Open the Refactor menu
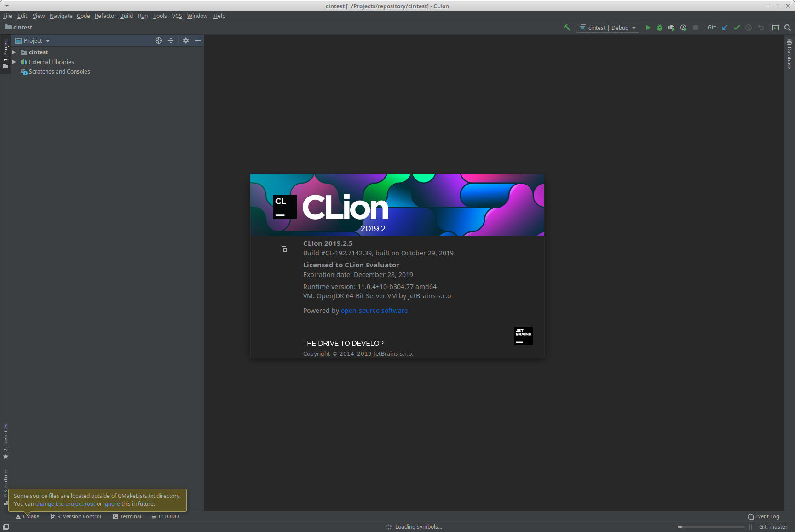Screen dimensions: 795x532 coord(105,16)
